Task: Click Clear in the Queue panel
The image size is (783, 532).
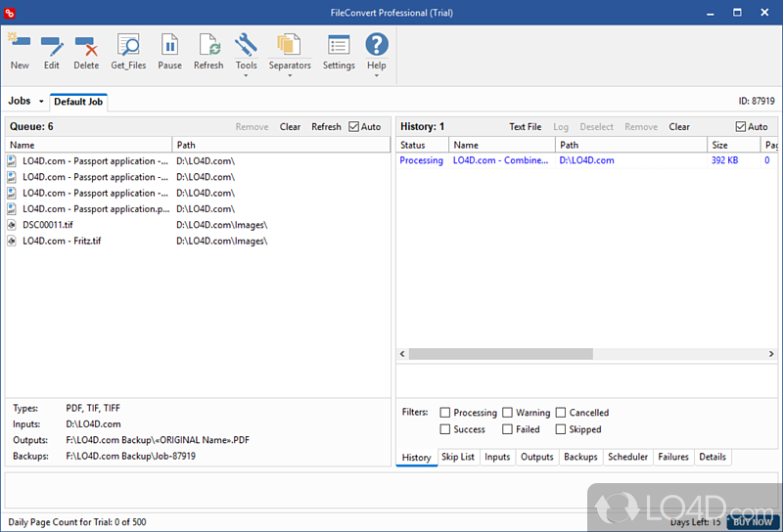Action: click(x=290, y=127)
